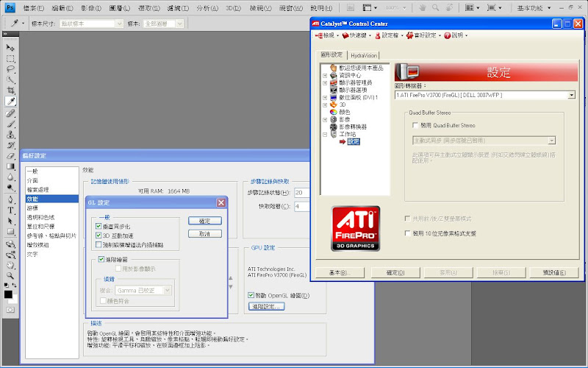The image size is (588, 368).
Task: Open the foreground color picker swatch
Action: click(x=8, y=294)
